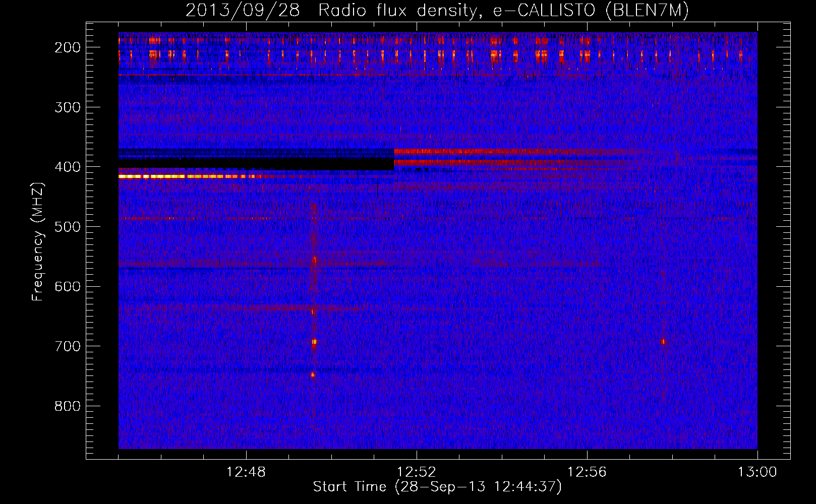Click the 400 frequency tick label
Image resolution: width=816 pixels, height=504 pixels.
click(67, 167)
